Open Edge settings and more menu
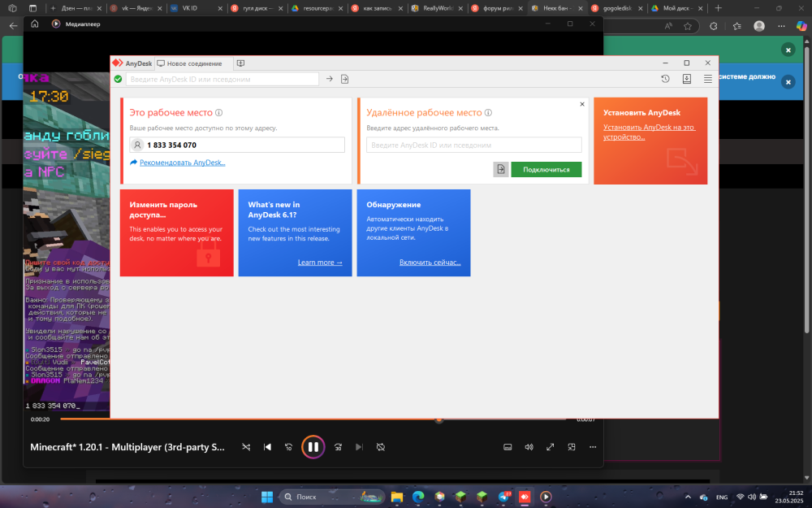 (781, 26)
